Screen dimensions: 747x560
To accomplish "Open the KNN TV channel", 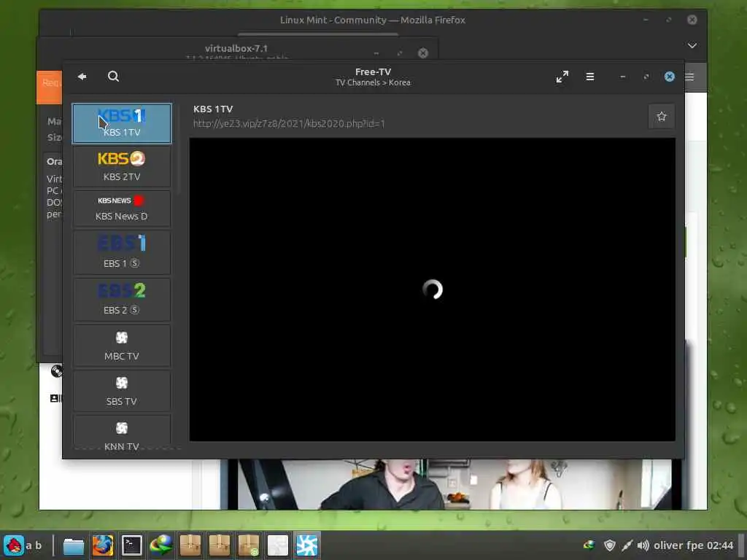I will (122, 432).
